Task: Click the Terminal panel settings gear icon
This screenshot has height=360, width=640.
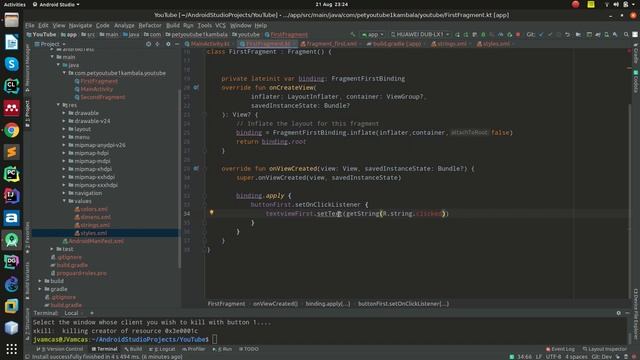Action: [x=619, y=313]
